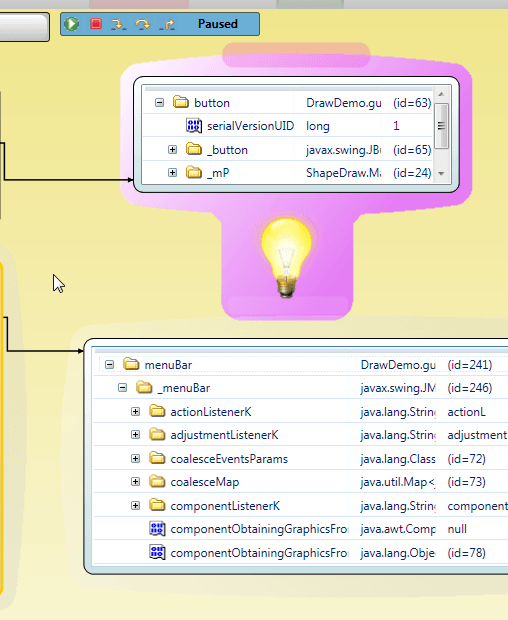Click the (id=63) value cell

click(412, 103)
